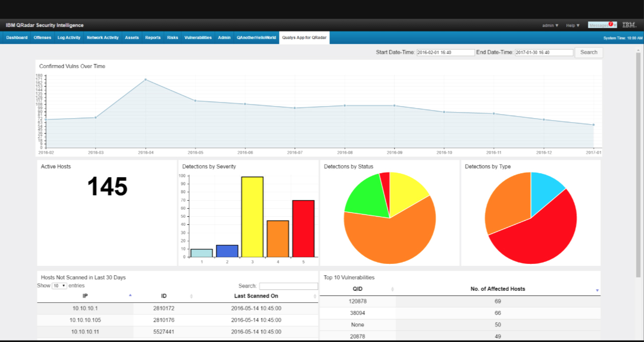Image resolution: width=644 pixels, height=342 pixels.
Task: Click the hosts table Search box
Action: (x=288, y=286)
